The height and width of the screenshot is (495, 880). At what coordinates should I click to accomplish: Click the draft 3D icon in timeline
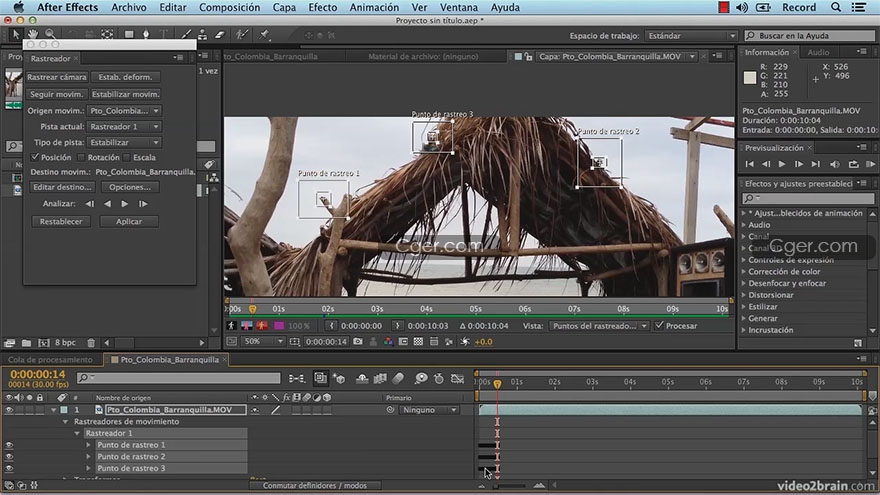[x=340, y=379]
